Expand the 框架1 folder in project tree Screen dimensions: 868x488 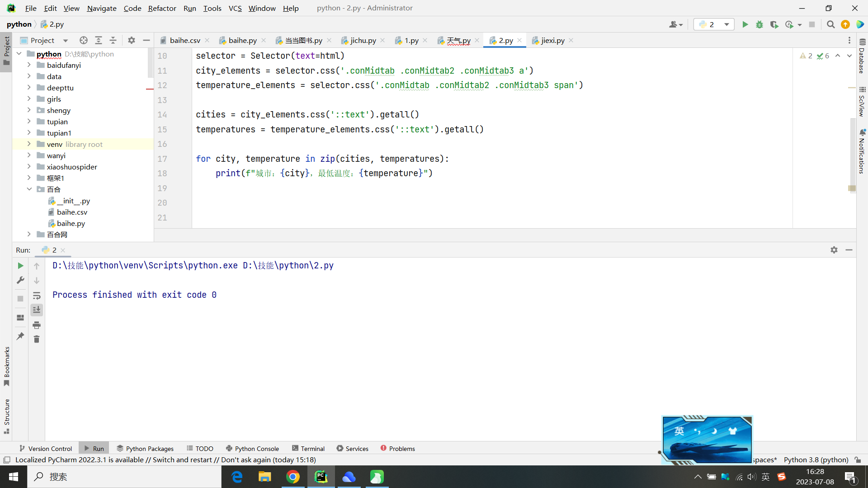(x=28, y=178)
